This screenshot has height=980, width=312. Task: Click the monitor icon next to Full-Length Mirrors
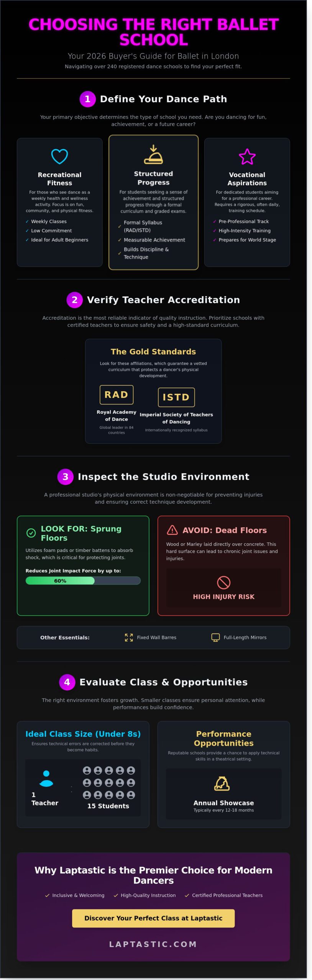215,637
